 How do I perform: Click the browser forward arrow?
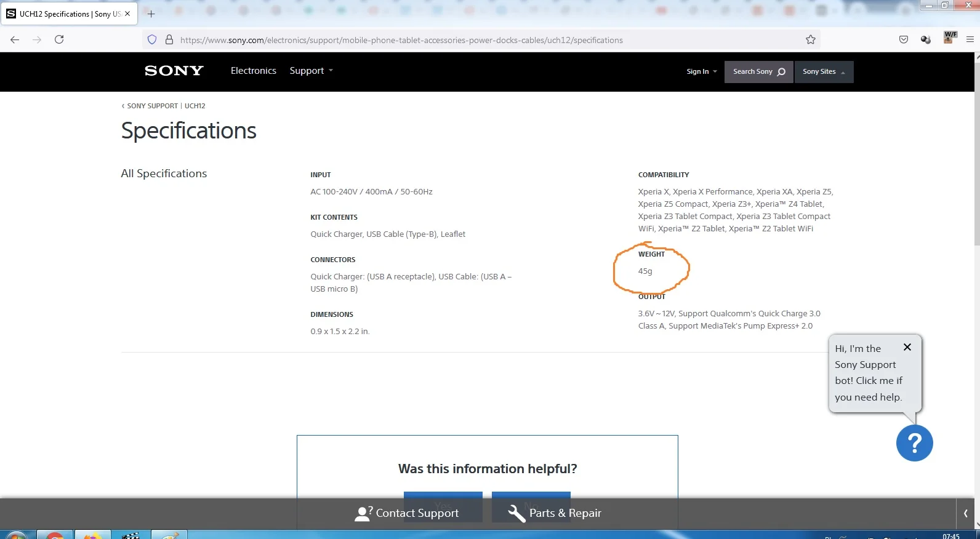37,39
